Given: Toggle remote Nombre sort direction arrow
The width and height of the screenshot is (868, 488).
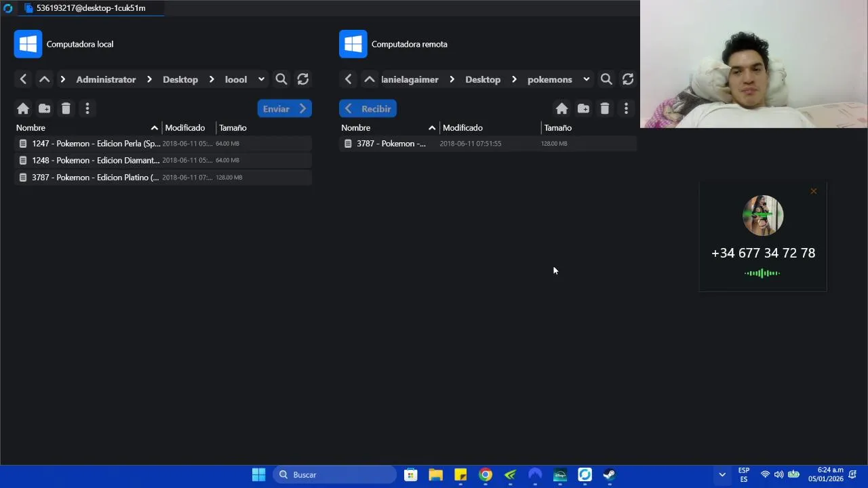Looking at the screenshot, I should click(432, 127).
